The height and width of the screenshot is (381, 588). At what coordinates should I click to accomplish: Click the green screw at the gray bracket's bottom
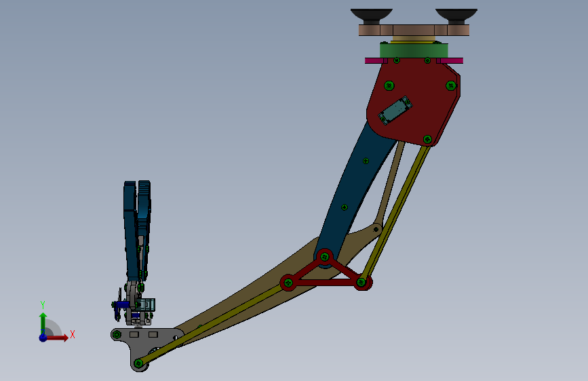(x=138, y=363)
